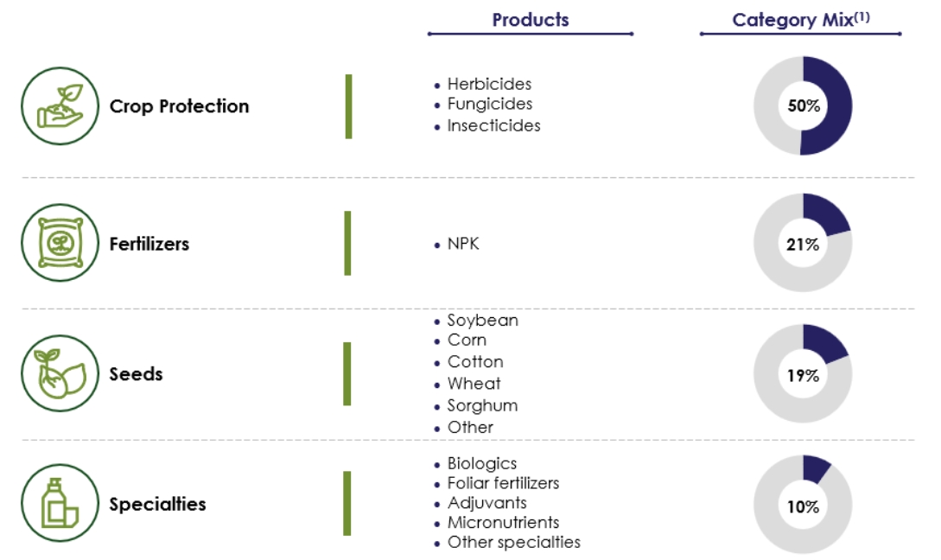The height and width of the screenshot is (560, 941).
Task: Click the Seeds category label
Action: click(136, 374)
